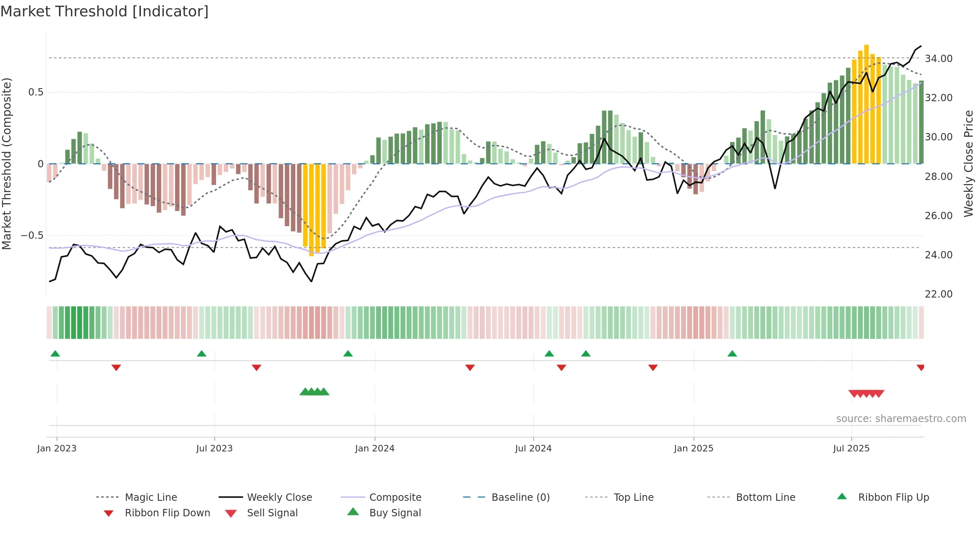
Task: Click the 32.00 price axis label
Action: click(x=939, y=98)
